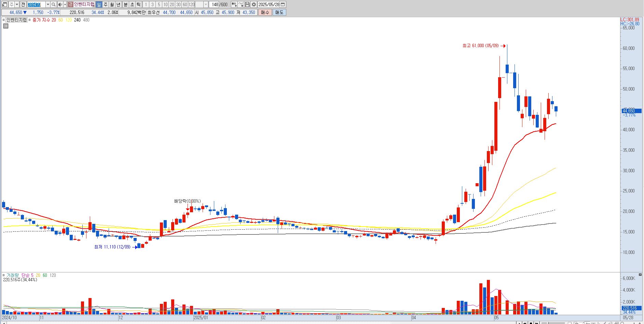The image size is (644, 324).
Task: Select the 1 interval preset button
Action: 146,4
